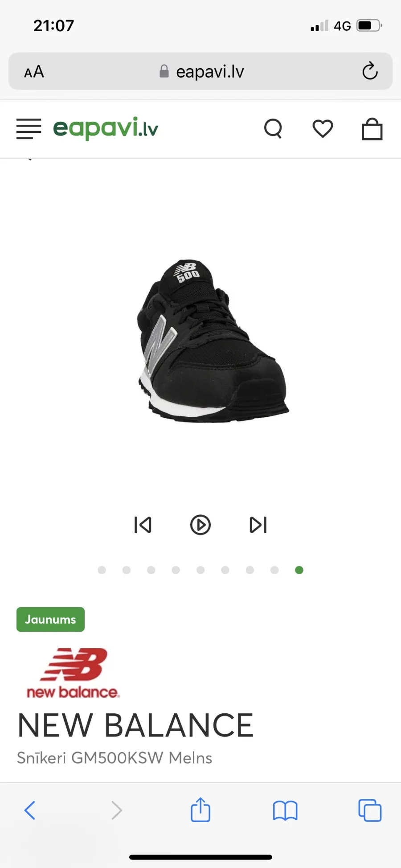This screenshot has width=401, height=868.
Task: Select the first image carousel dot
Action: tap(102, 570)
